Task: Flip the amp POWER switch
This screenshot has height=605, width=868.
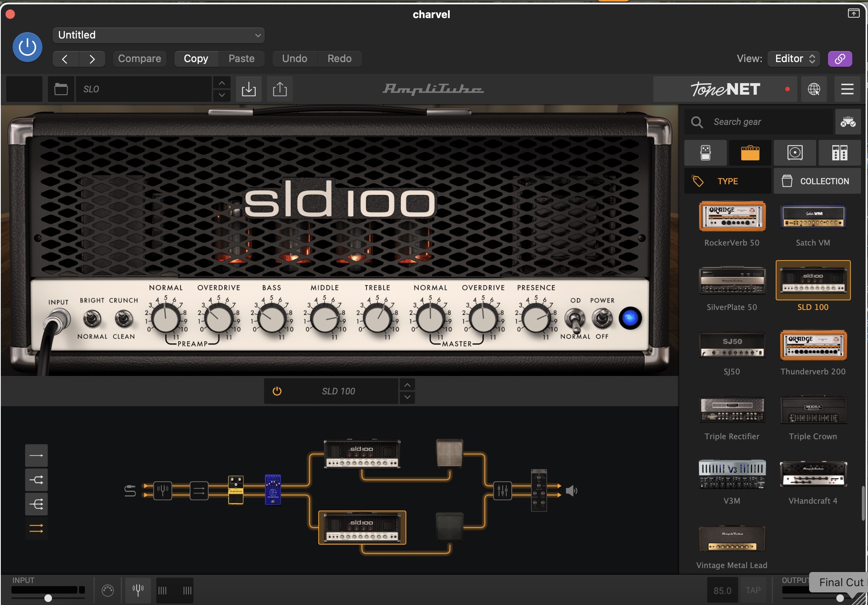Action: (602, 318)
